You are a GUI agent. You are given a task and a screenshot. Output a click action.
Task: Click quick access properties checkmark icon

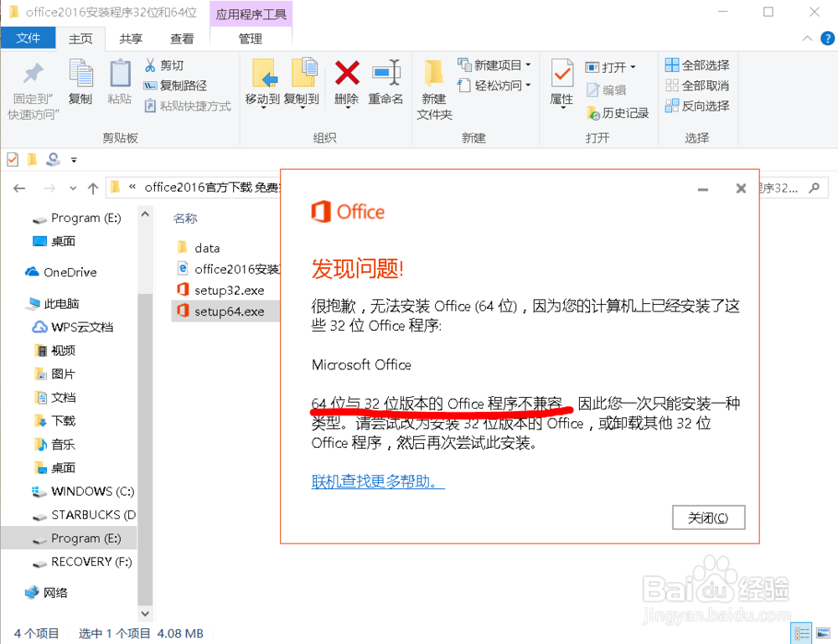tap(13, 159)
